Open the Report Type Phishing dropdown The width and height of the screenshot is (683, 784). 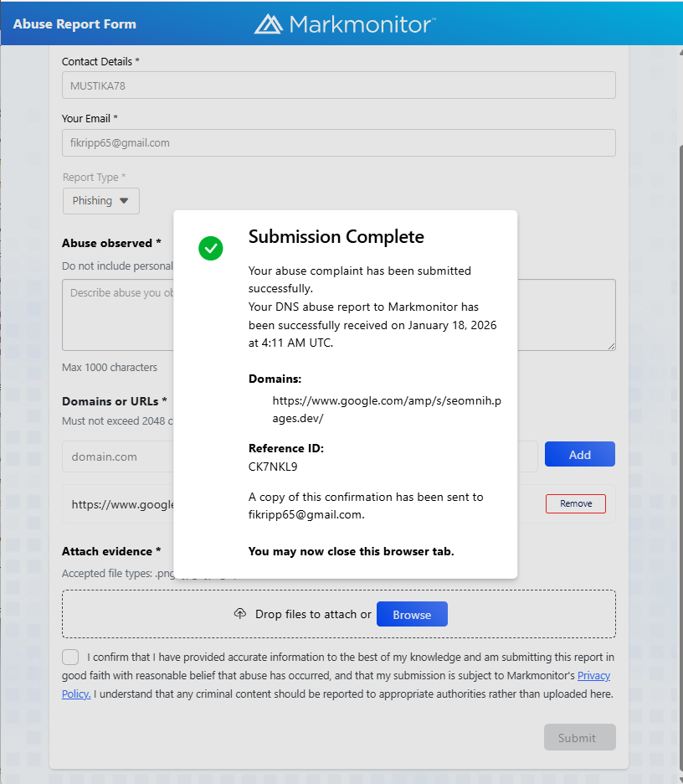click(100, 201)
